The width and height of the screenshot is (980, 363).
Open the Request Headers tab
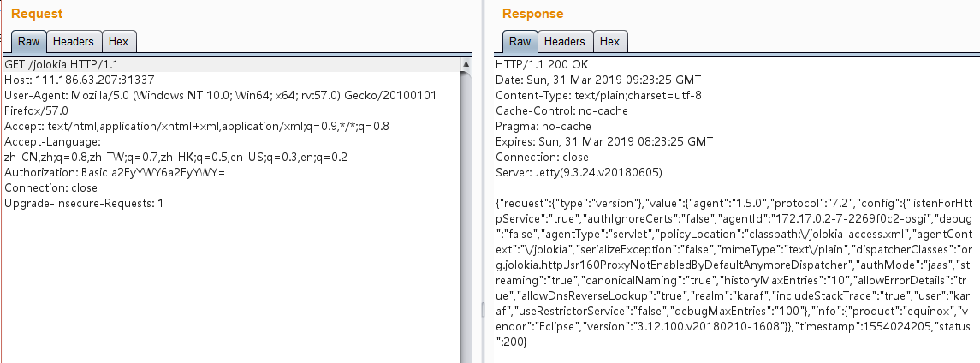74,41
